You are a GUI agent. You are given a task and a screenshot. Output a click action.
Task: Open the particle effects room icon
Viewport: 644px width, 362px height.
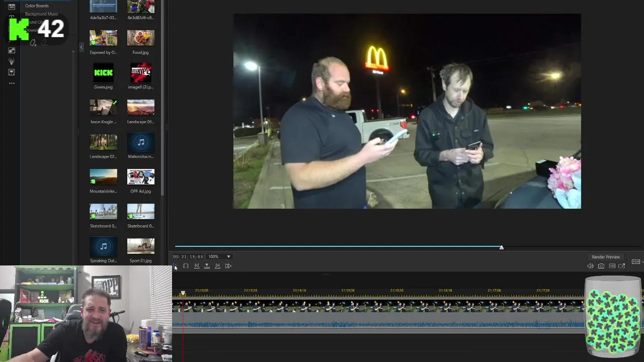(x=12, y=61)
